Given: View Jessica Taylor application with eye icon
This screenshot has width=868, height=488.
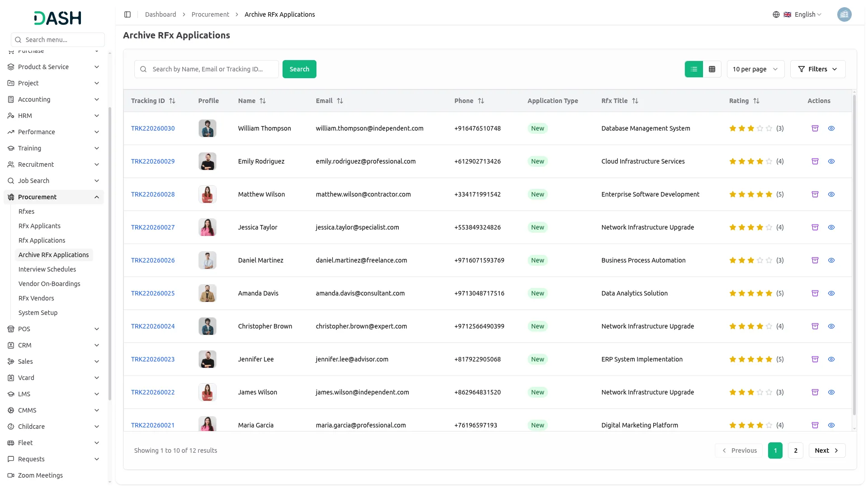Looking at the screenshot, I should 831,227.
